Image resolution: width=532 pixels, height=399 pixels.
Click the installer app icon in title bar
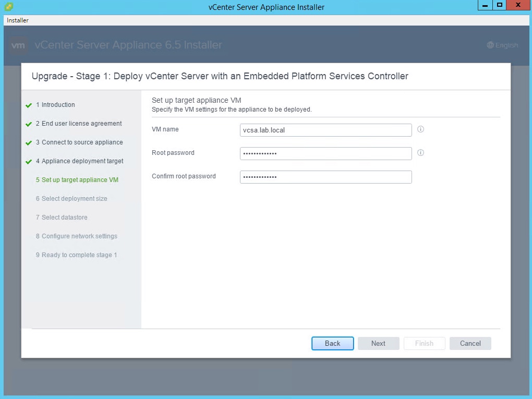coord(9,7)
